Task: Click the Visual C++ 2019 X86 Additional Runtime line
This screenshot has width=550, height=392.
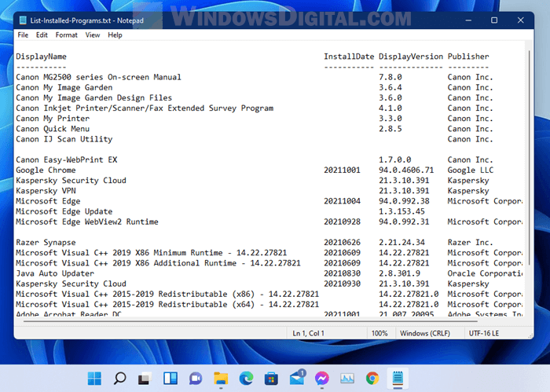Action: coord(158,263)
